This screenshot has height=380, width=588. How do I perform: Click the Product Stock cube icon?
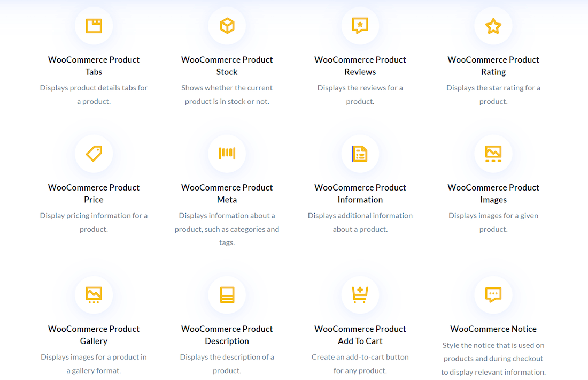click(x=227, y=26)
